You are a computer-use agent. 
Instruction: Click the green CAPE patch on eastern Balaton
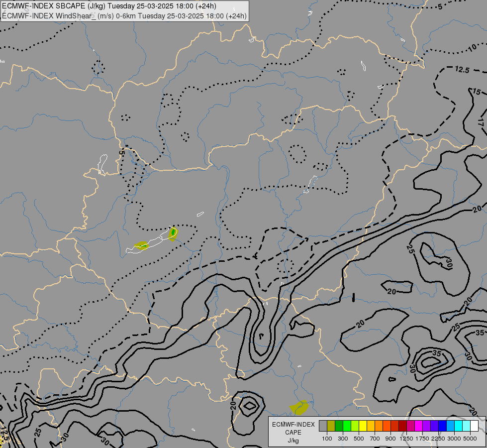click(x=173, y=233)
